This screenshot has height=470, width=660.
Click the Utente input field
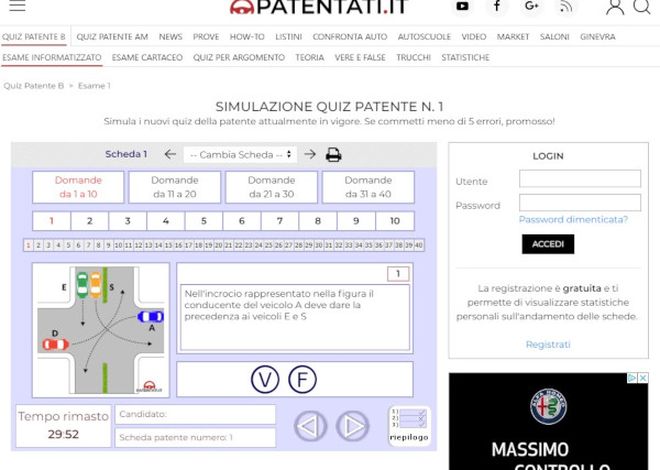coord(580,178)
